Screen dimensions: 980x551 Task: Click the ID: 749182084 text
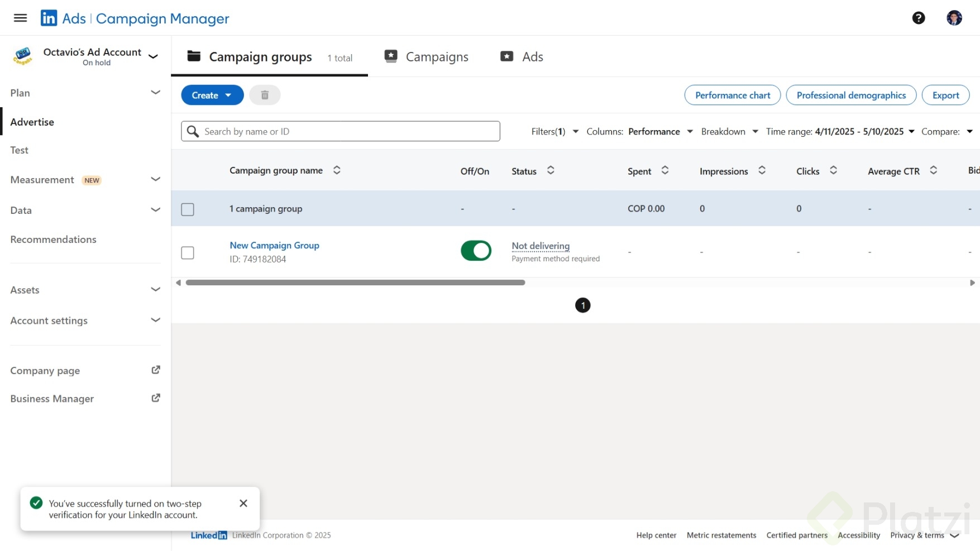tap(257, 259)
